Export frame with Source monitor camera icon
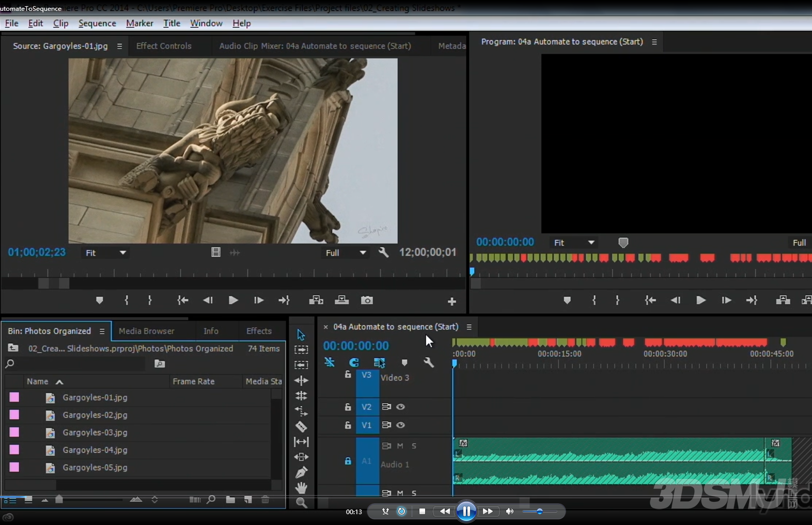Screen dimensions: 812x525 367,300
